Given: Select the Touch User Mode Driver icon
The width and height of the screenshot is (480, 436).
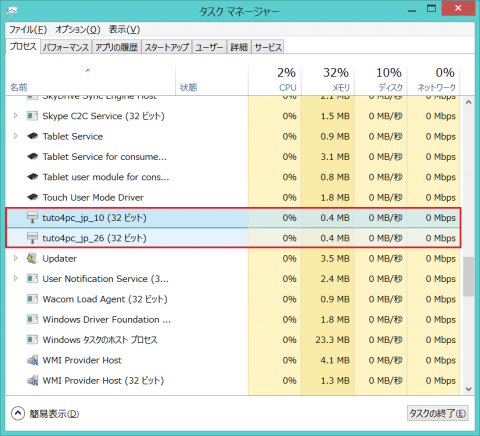Looking at the screenshot, I should 32,197.
